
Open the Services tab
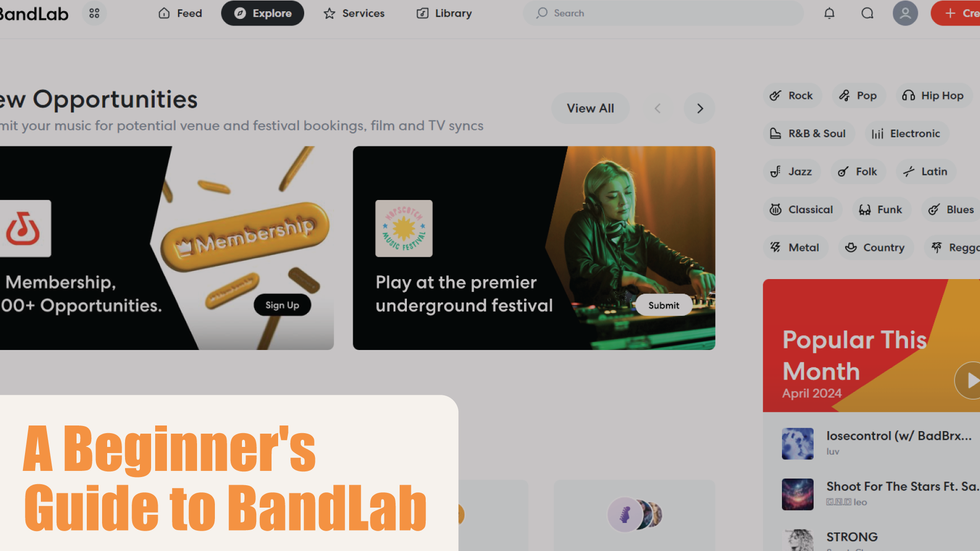coord(354,13)
